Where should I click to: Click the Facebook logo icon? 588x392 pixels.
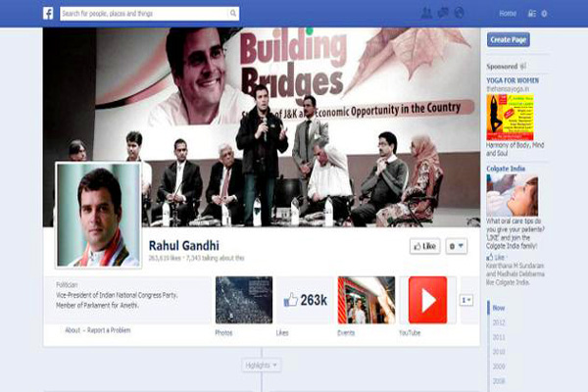[47, 14]
